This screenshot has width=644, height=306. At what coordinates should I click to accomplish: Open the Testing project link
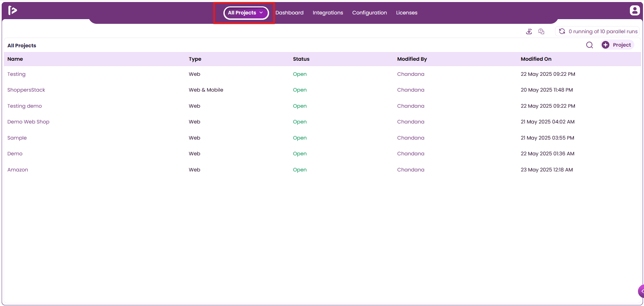(16, 74)
